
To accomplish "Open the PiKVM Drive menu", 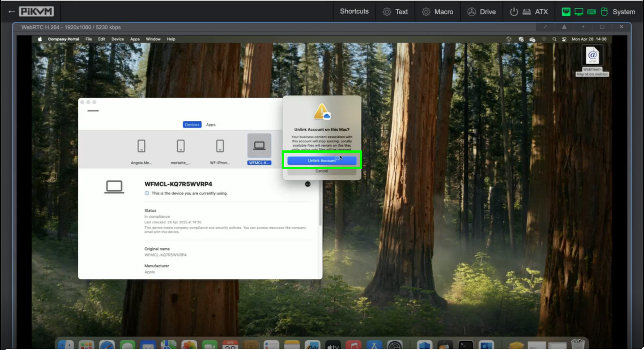I will tap(481, 12).
